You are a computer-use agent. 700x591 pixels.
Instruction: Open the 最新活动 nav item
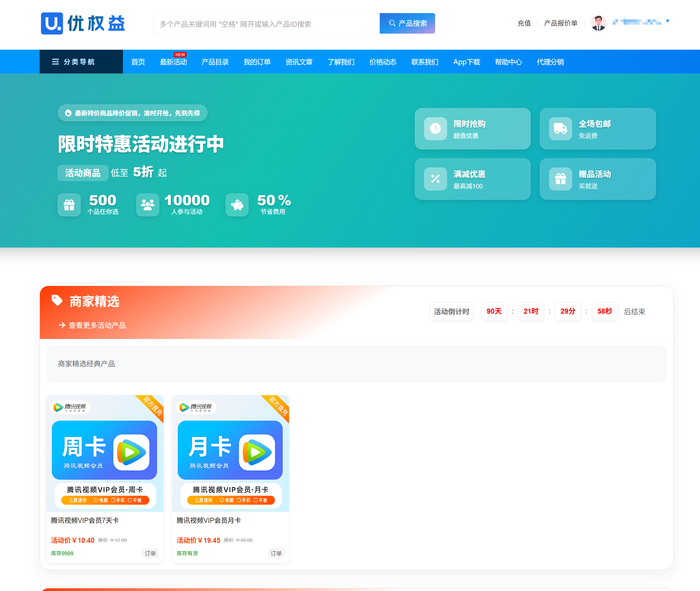pyautogui.click(x=173, y=62)
